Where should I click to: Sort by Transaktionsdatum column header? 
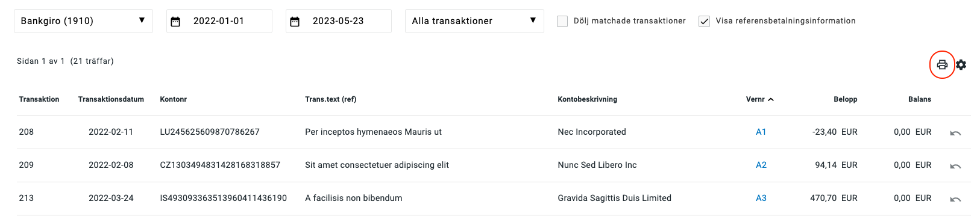[x=111, y=99]
